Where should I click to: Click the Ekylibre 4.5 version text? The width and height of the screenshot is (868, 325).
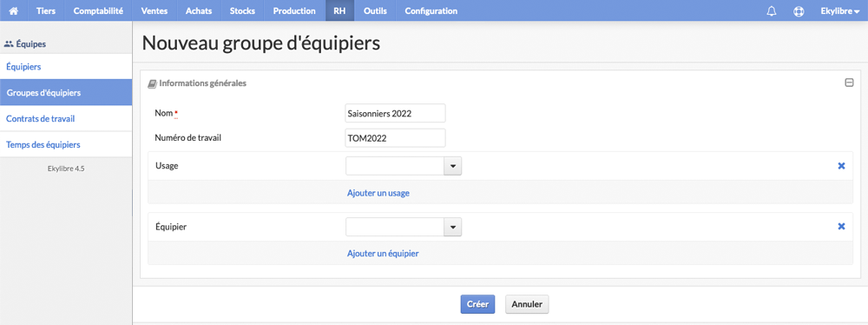[x=66, y=168]
